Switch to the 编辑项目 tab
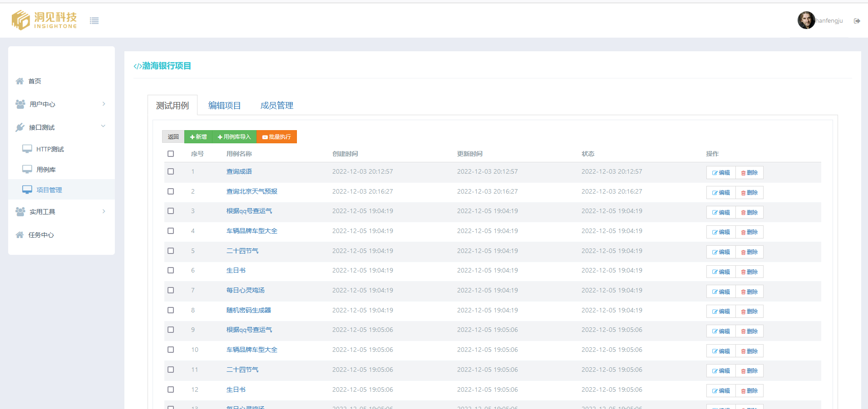 click(224, 105)
